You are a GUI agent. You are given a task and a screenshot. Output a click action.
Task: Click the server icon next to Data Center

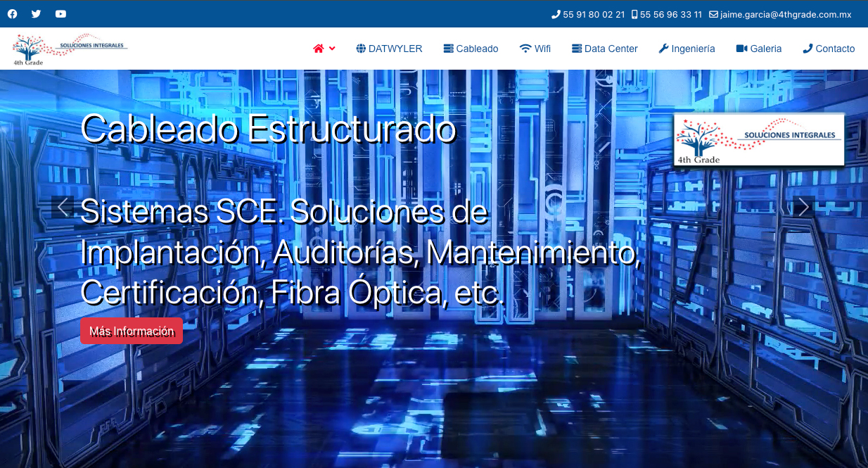(x=577, y=49)
